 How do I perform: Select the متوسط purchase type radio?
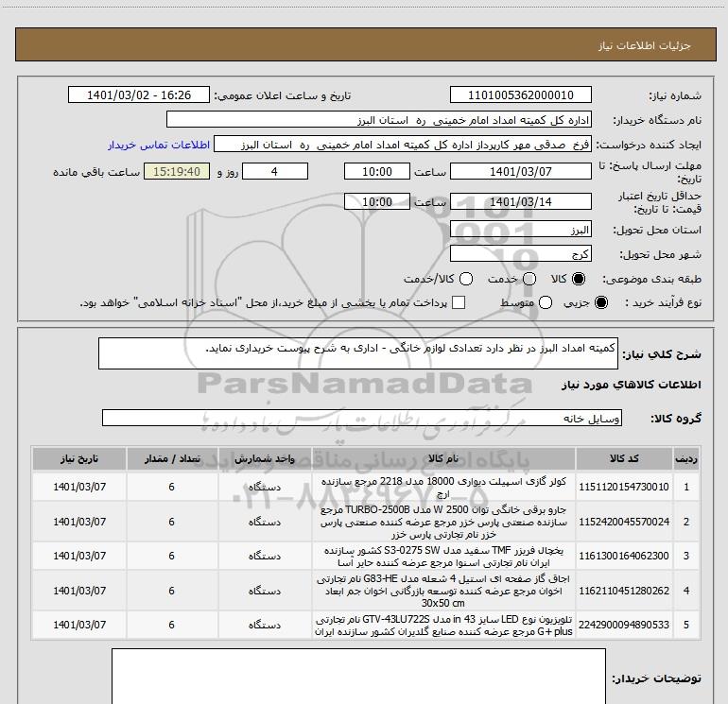[x=546, y=302]
